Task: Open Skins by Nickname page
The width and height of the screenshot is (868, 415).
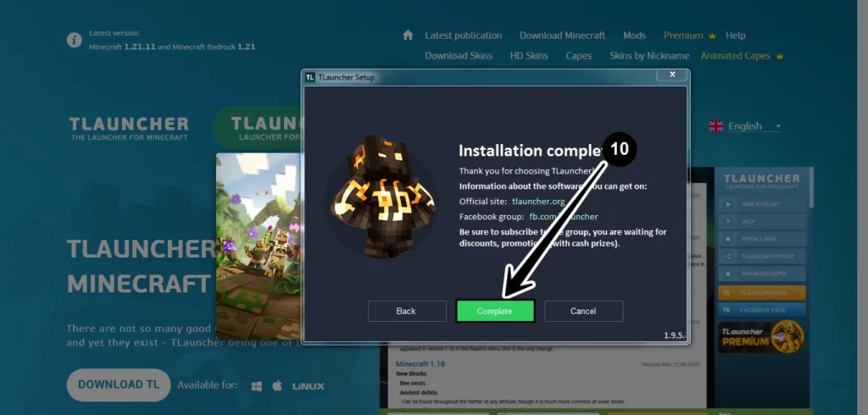Action: click(x=649, y=56)
